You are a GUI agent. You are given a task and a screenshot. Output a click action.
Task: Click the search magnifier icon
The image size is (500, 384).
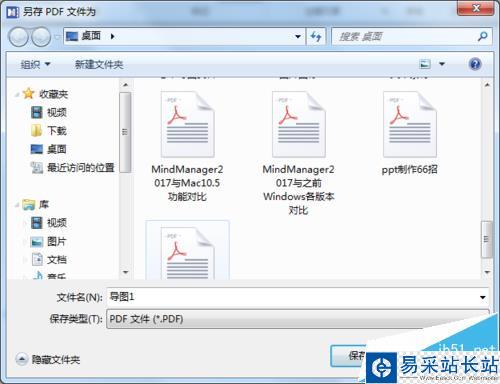[482, 36]
